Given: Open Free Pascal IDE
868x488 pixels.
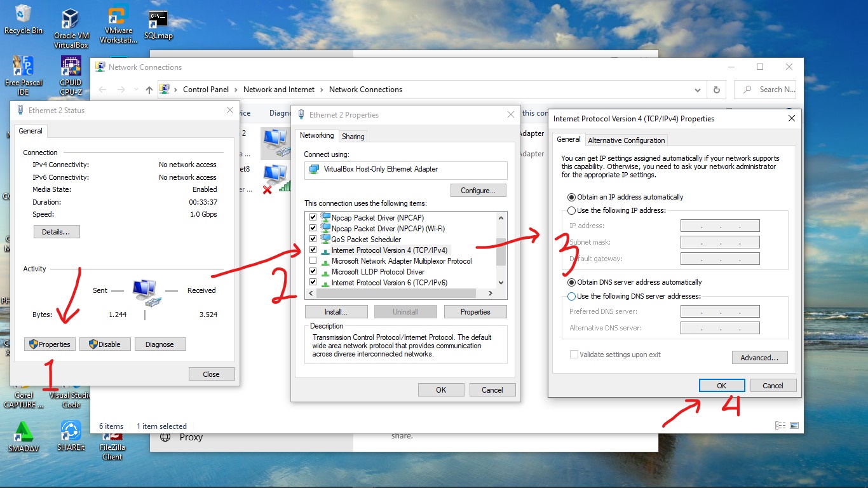Looking at the screenshot, I should tap(24, 67).
